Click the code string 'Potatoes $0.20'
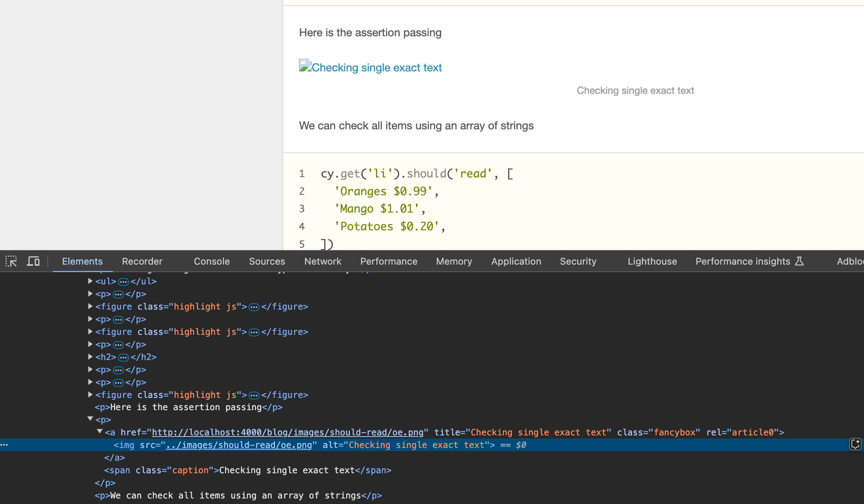The width and height of the screenshot is (864, 504). 387,226
